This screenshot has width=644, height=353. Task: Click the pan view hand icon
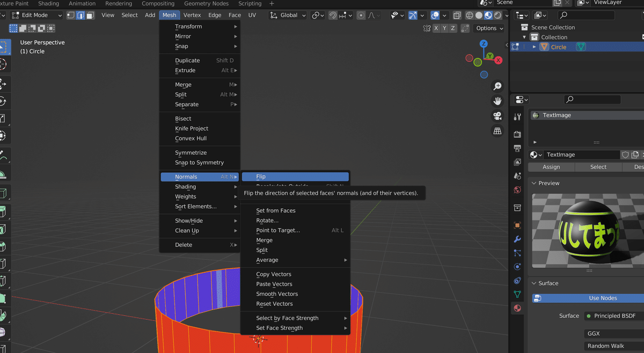pyautogui.click(x=497, y=101)
